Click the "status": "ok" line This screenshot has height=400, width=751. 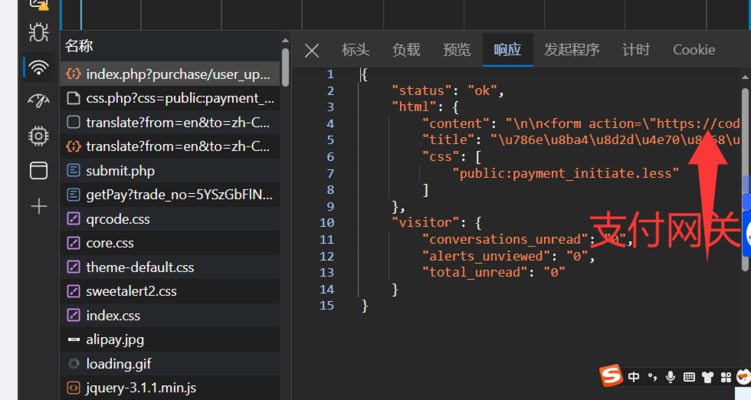448,91
